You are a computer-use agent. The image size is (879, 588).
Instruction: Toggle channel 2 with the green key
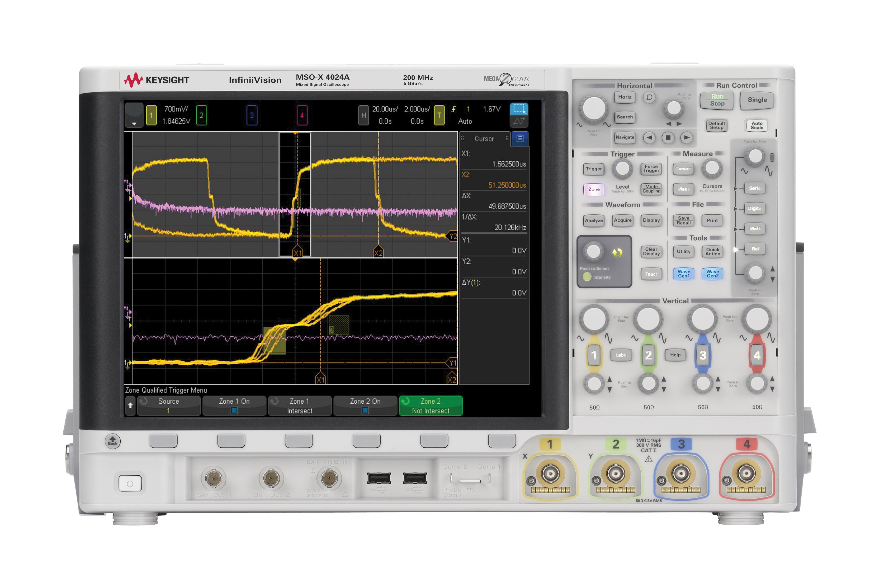pyautogui.click(x=648, y=355)
